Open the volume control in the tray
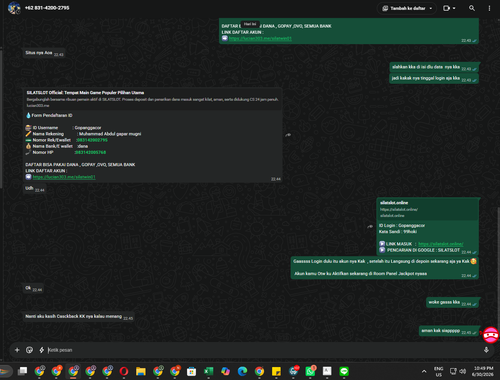This screenshot has width=500, height=380. tap(462, 371)
